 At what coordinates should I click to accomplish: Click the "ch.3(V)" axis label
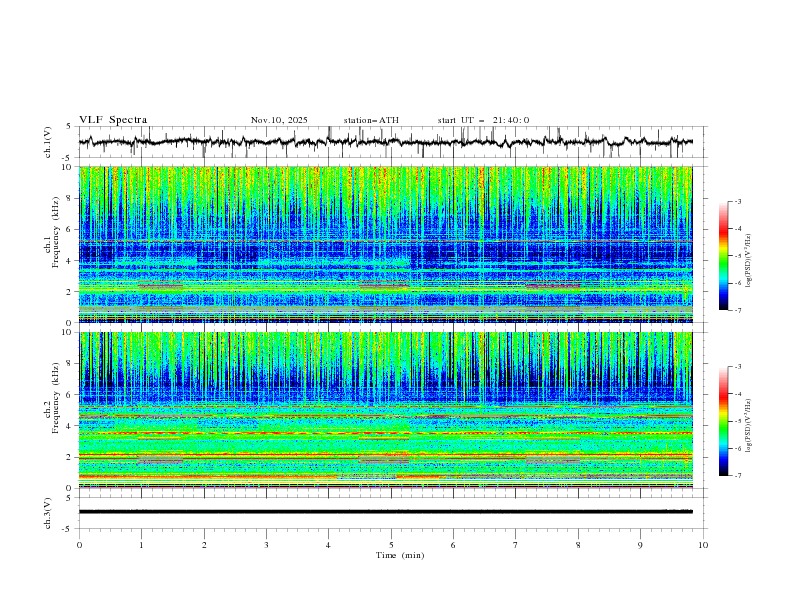coord(48,513)
